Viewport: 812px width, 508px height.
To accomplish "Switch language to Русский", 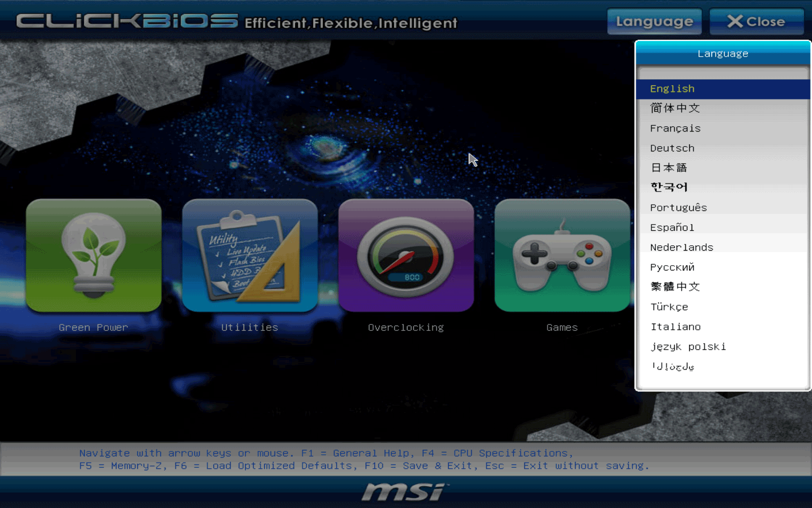I will [723, 267].
